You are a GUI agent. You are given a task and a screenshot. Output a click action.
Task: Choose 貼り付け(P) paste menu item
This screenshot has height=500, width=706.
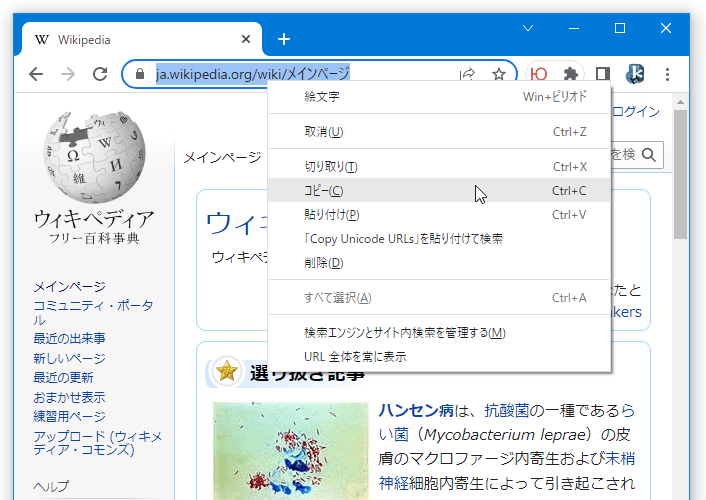pos(439,214)
